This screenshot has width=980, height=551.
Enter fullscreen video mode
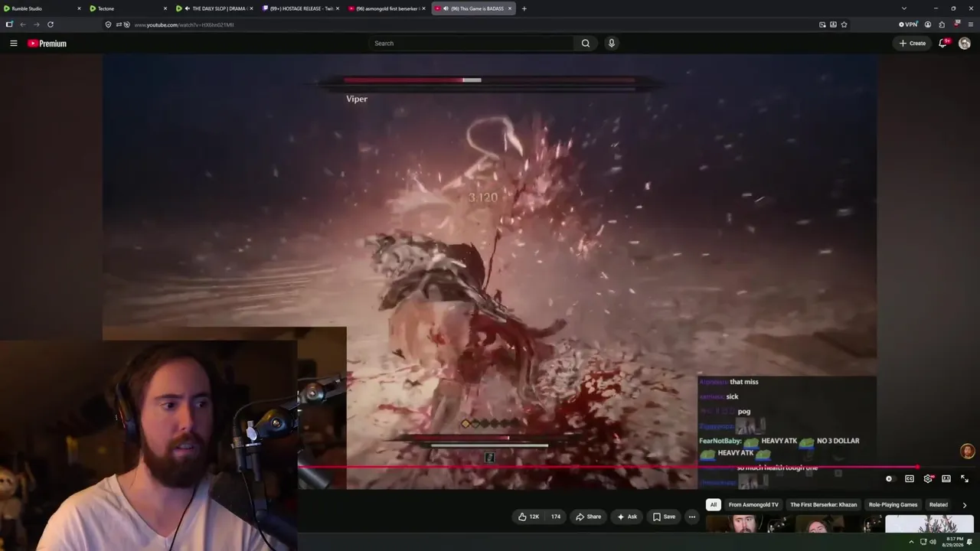965,479
